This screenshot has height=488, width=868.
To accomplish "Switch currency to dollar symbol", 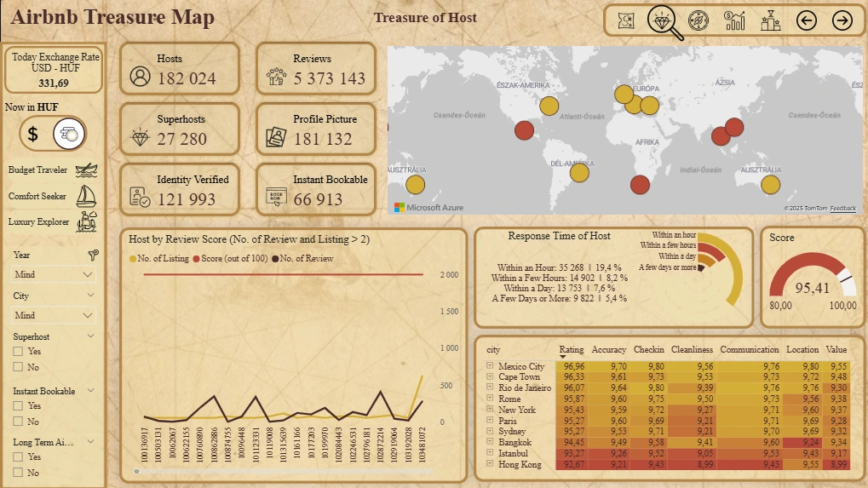I will [x=32, y=134].
